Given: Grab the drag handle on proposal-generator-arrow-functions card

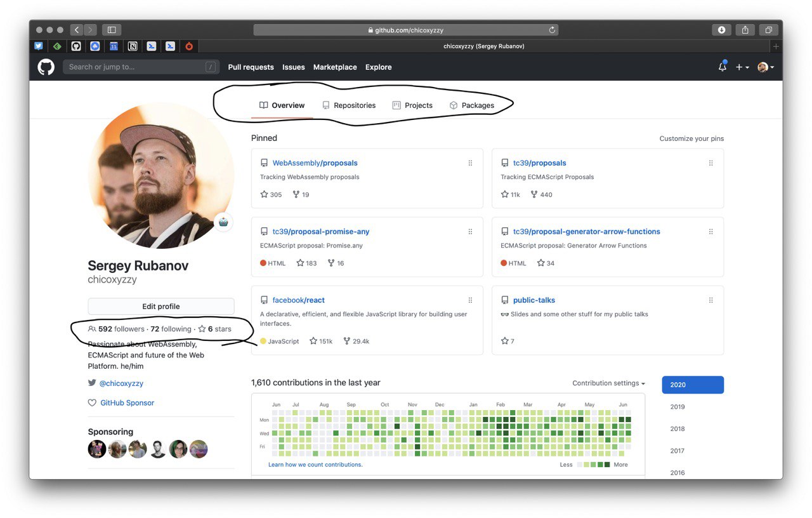Looking at the screenshot, I should click(710, 232).
